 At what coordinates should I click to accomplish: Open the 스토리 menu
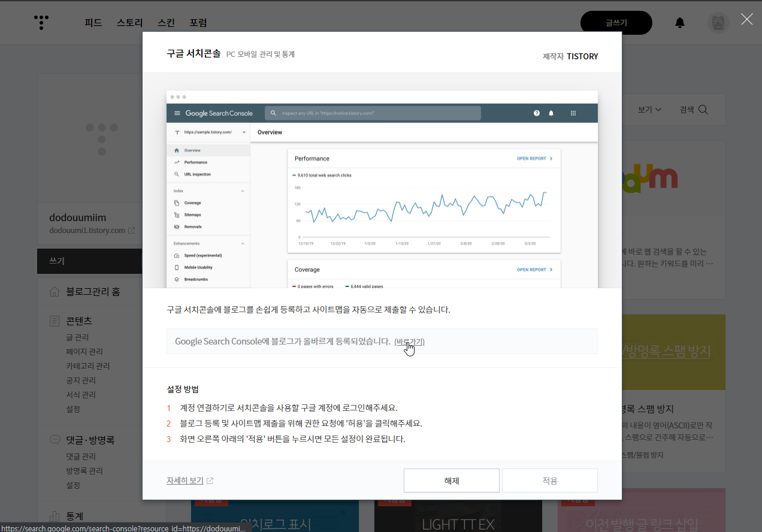tap(130, 23)
